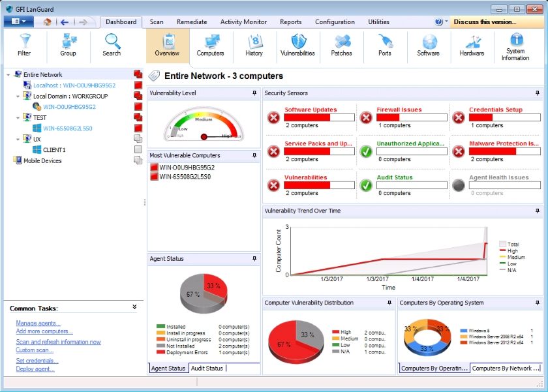Open the Hardware view

472,46
